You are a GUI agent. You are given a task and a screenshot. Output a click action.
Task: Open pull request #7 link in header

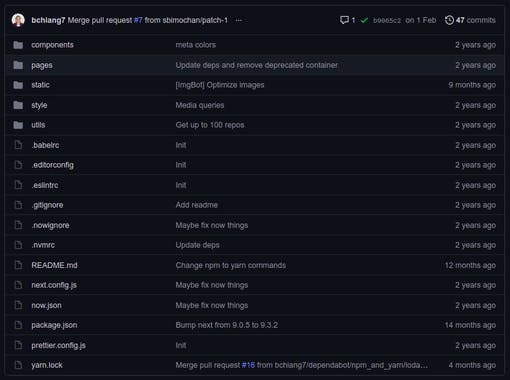pyautogui.click(x=138, y=20)
